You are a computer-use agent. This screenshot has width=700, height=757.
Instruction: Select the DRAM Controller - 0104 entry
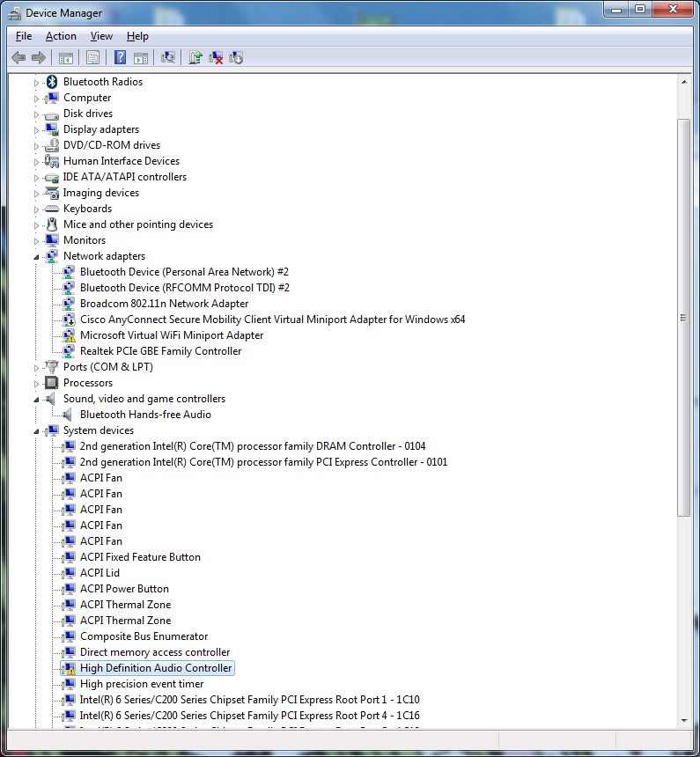253,446
